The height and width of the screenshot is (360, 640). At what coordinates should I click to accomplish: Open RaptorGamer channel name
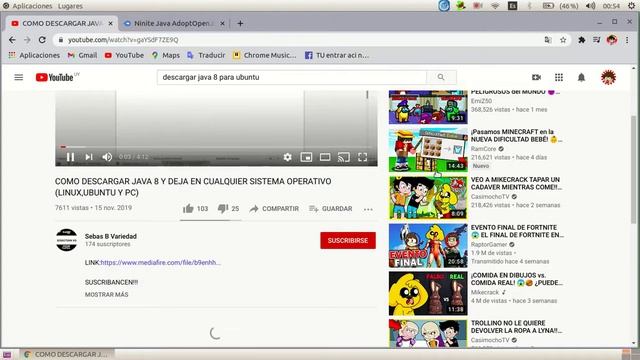pyautogui.click(x=489, y=244)
